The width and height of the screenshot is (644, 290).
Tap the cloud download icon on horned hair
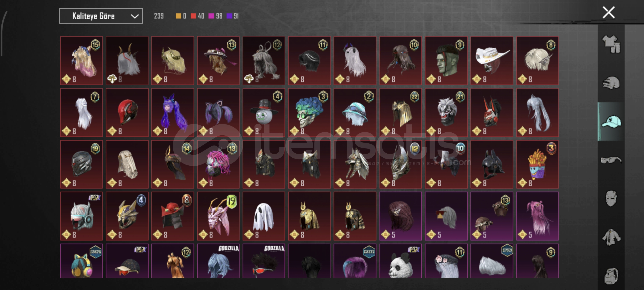pos(112,79)
